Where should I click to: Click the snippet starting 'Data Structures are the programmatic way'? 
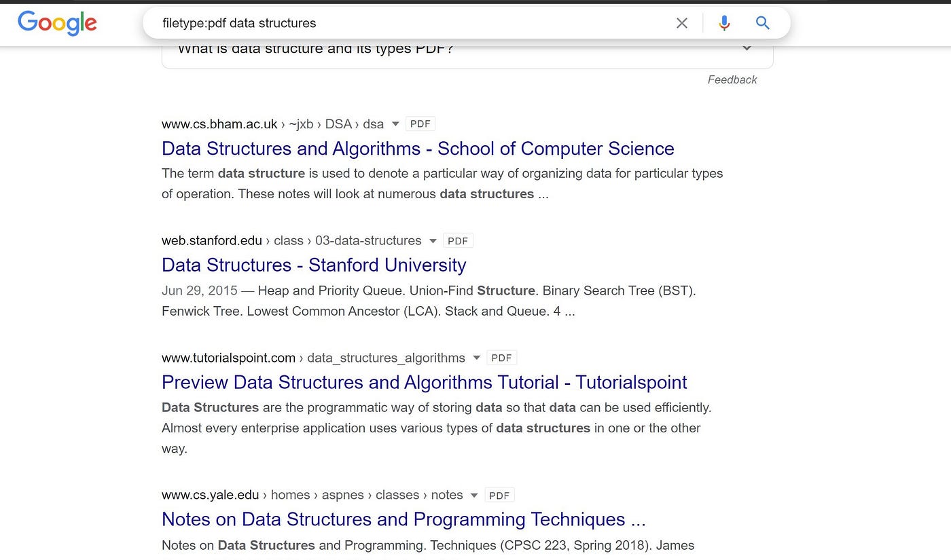(436, 428)
